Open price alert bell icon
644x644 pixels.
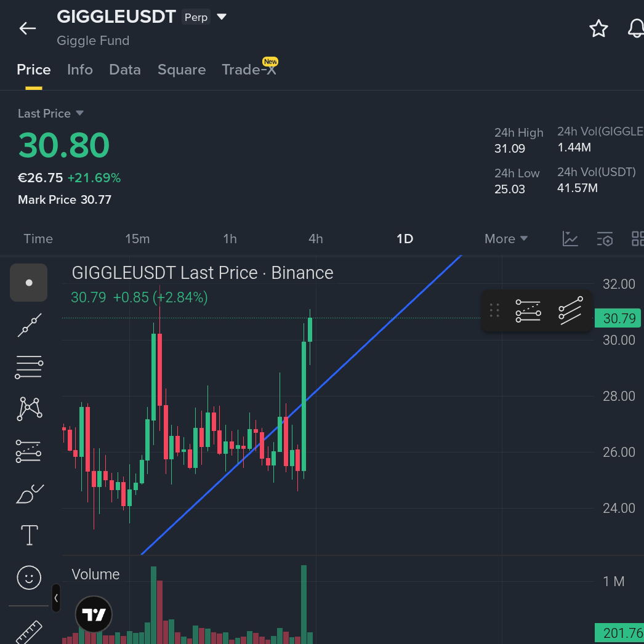click(x=636, y=28)
